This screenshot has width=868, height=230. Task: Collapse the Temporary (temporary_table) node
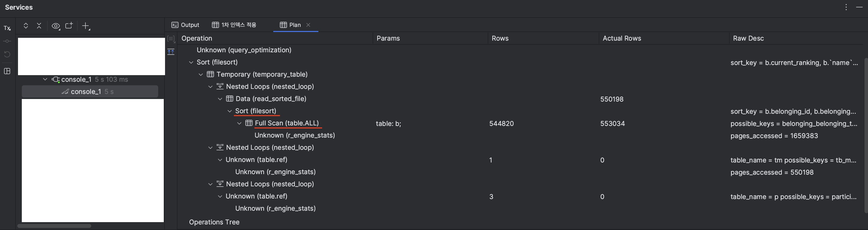[201, 75]
